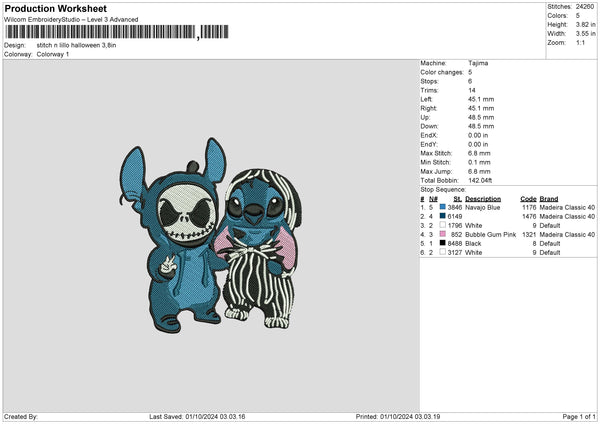Screen dimensions: 600x424
Task: Click the Width value 3.55 in
Action: (585, 34)
